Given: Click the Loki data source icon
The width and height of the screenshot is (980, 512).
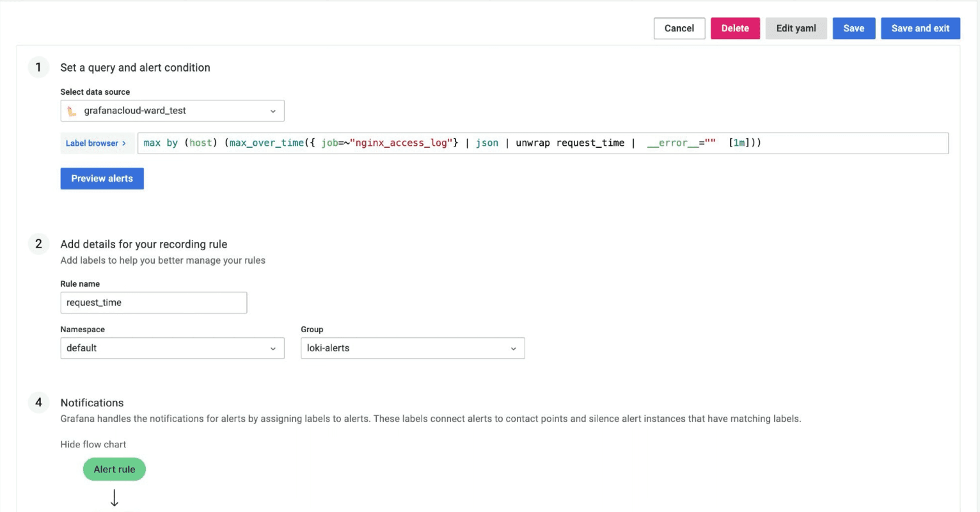Looking at the screenshot, I should pos(71,110).
